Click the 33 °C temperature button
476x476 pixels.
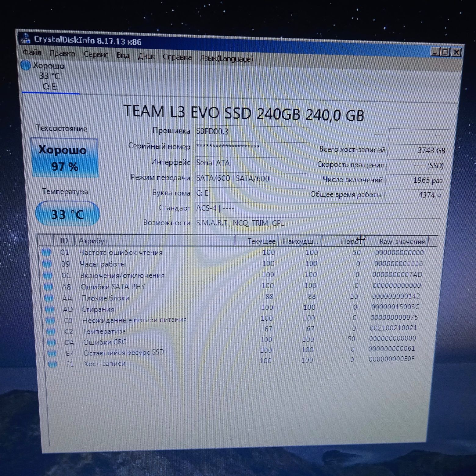[67, 214]
